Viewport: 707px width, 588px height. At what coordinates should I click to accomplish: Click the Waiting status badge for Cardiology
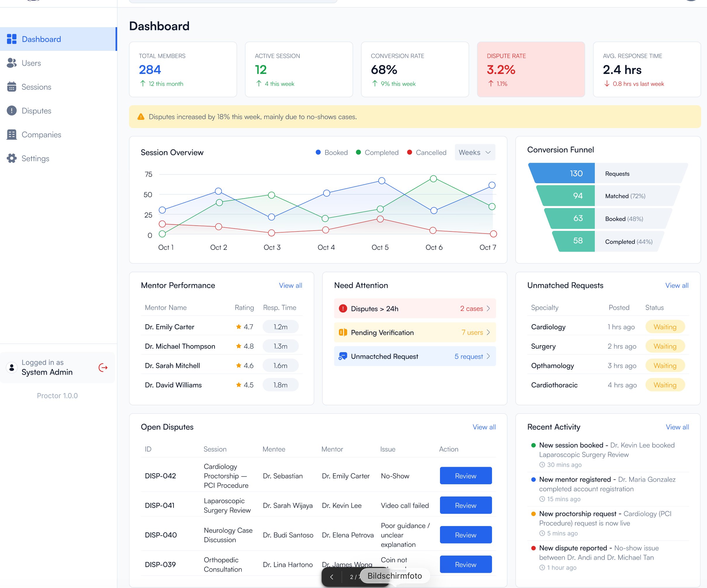pyautogui.click(x=665, y=327)
